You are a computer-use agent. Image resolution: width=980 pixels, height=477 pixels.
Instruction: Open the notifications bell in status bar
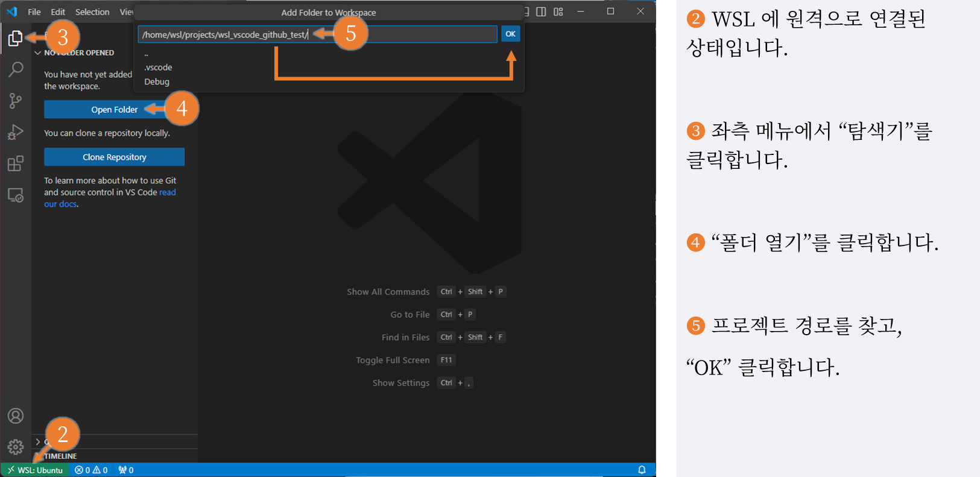point(642,470)
